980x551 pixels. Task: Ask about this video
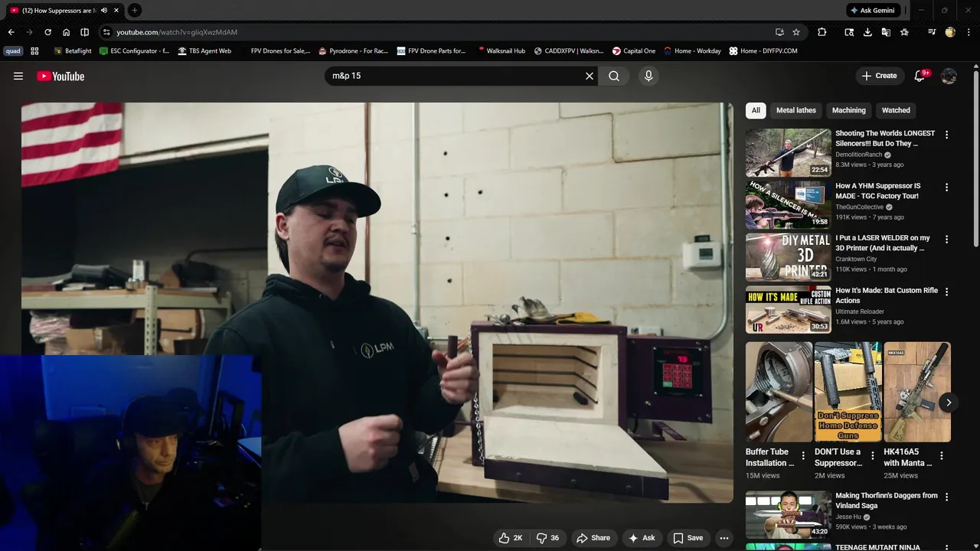642,538
